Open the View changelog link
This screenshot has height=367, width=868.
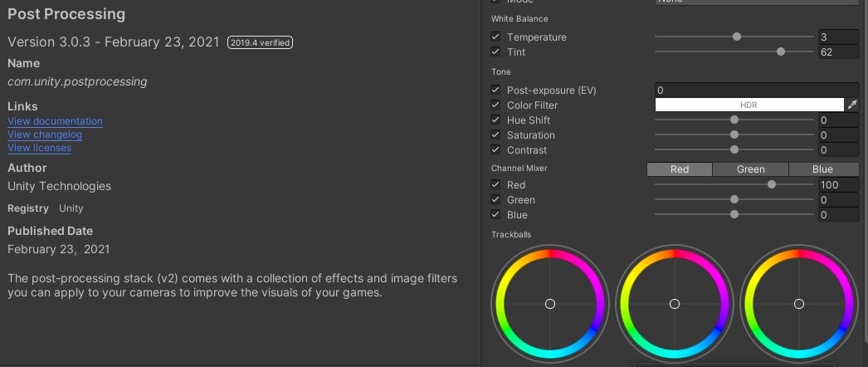point(45,135)
